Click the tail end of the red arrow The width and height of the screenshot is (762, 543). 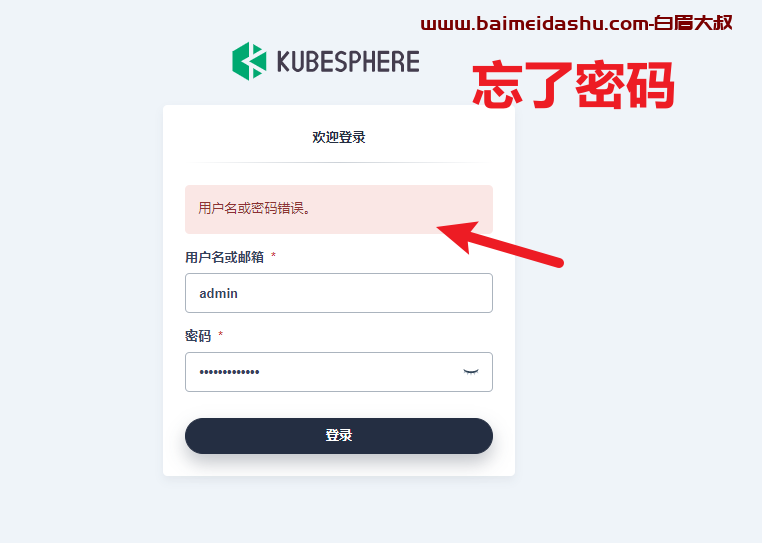(x=557, y=263)
